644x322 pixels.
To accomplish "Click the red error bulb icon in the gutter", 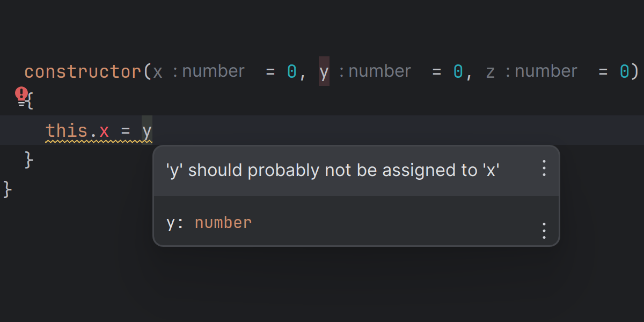I will click(21, 94).
